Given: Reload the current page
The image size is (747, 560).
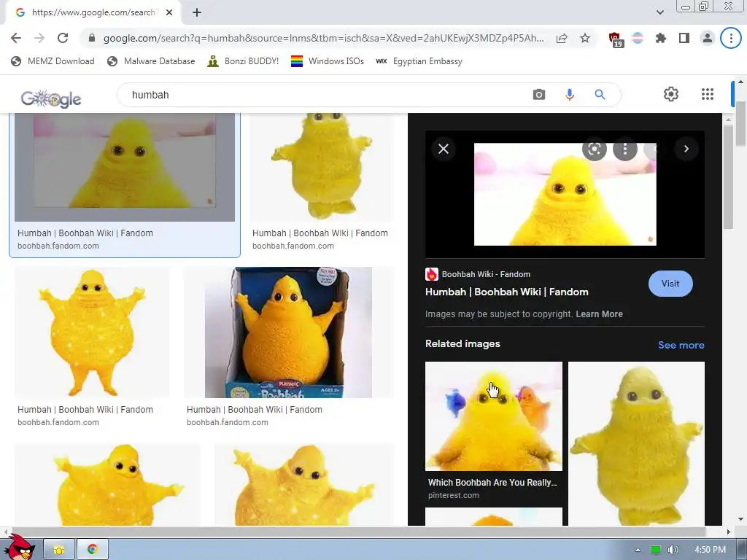Looking at the screenshot, I should pos(63,38).
